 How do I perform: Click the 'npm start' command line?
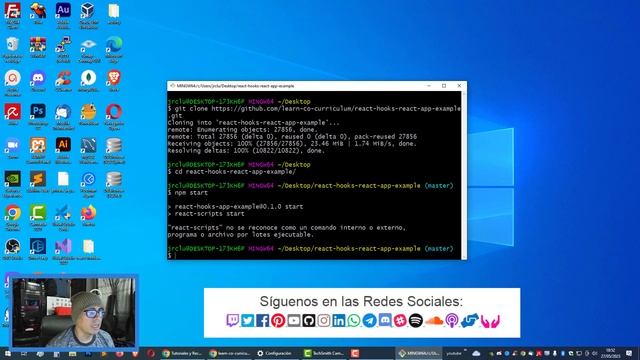pyautogui.click(x=188, y=192)
